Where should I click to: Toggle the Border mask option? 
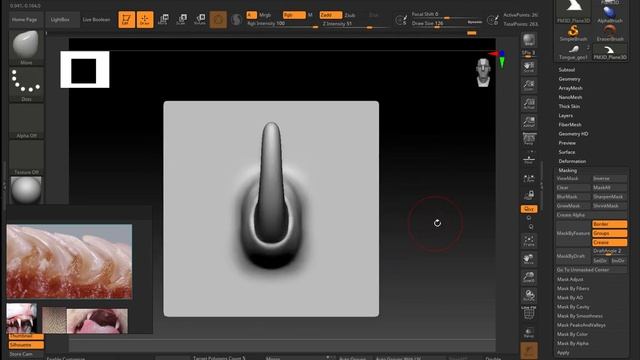(x=609, y=224)
